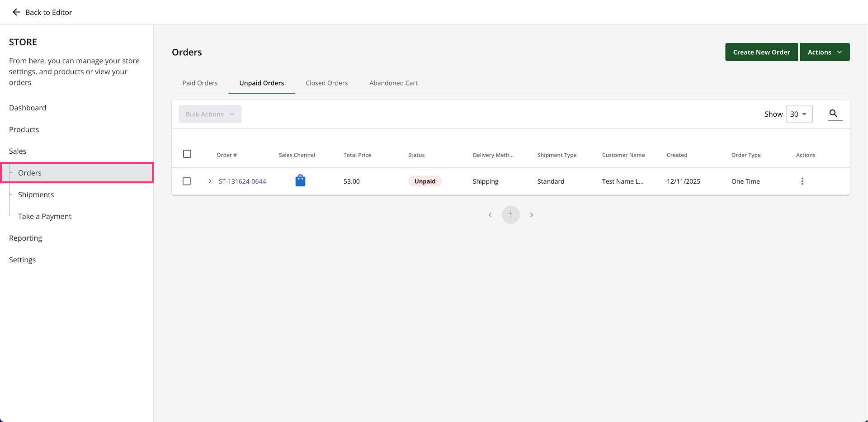The width and height of the screenshot is (868, 422).
Task: Click the STORE sidebar heading
Action: pyautogui.click(x=23, y=42)
